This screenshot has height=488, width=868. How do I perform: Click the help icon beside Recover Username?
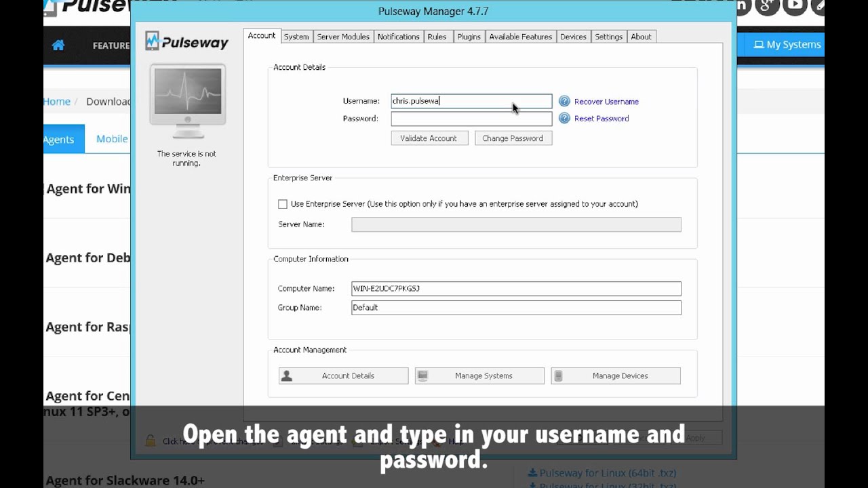tap(564, 101)
